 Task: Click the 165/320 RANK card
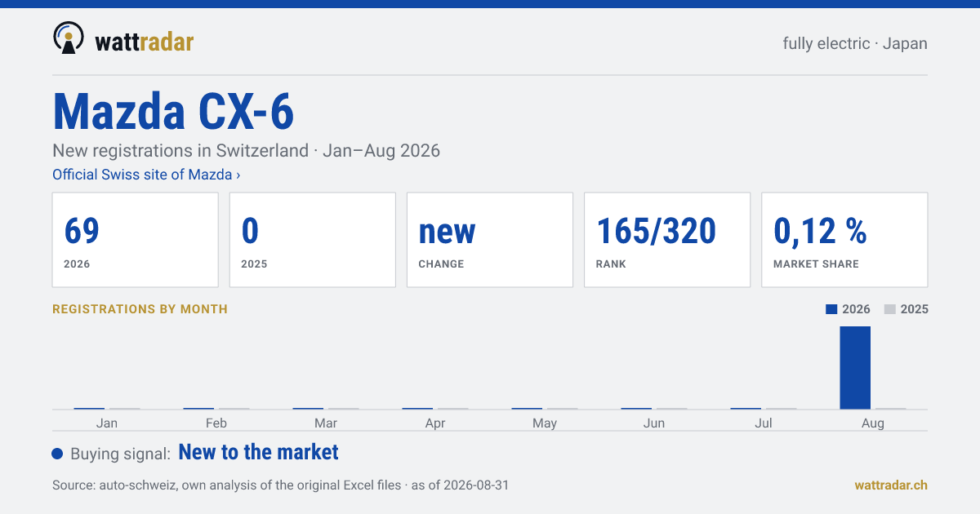[667, 240]
